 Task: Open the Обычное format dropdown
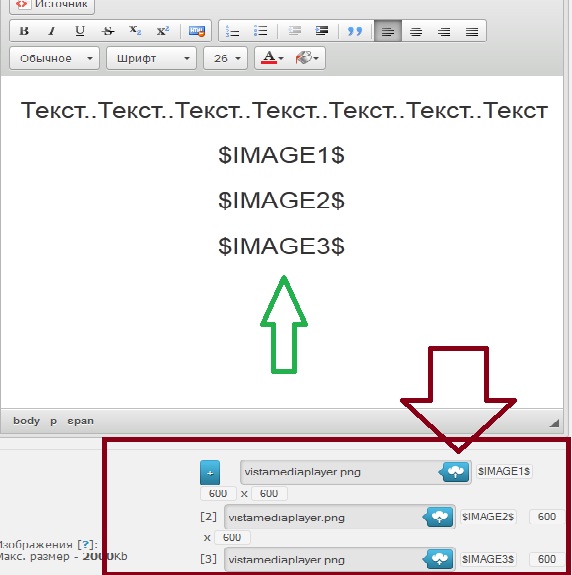[54, 58]
